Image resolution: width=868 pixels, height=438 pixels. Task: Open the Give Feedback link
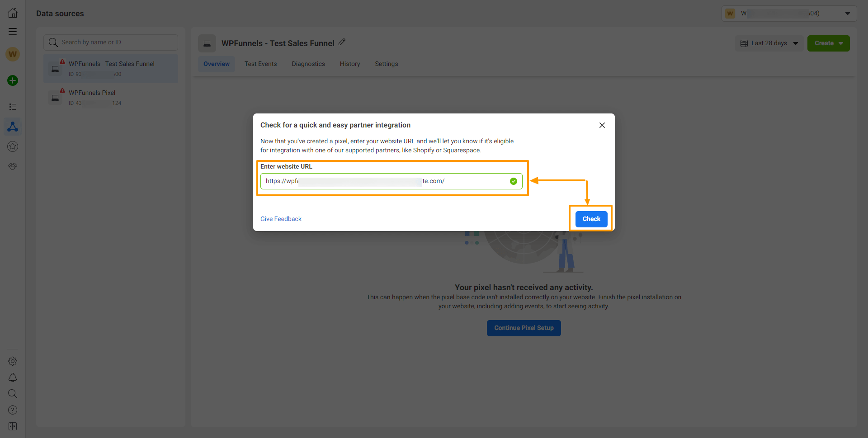click(x=281, y=219)
